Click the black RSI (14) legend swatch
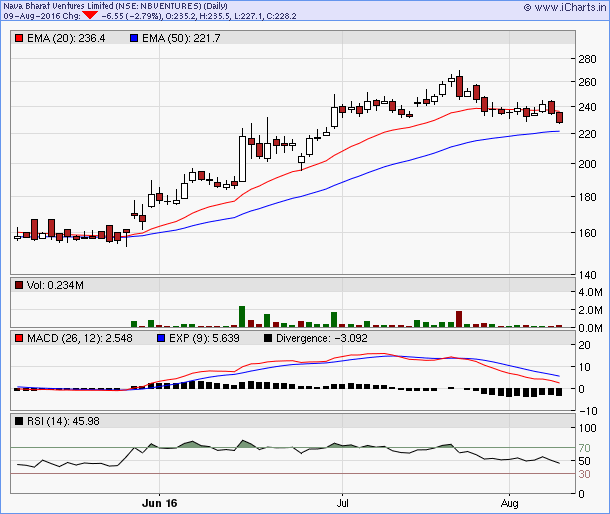Image resolution: width=610 pixels, height=514 pixels. click(x=19, y=421)
